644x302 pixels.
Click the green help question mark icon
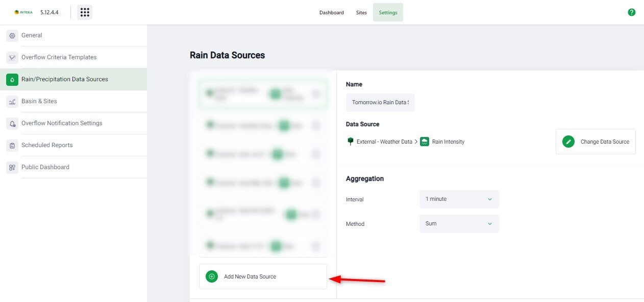pos(631,12)
